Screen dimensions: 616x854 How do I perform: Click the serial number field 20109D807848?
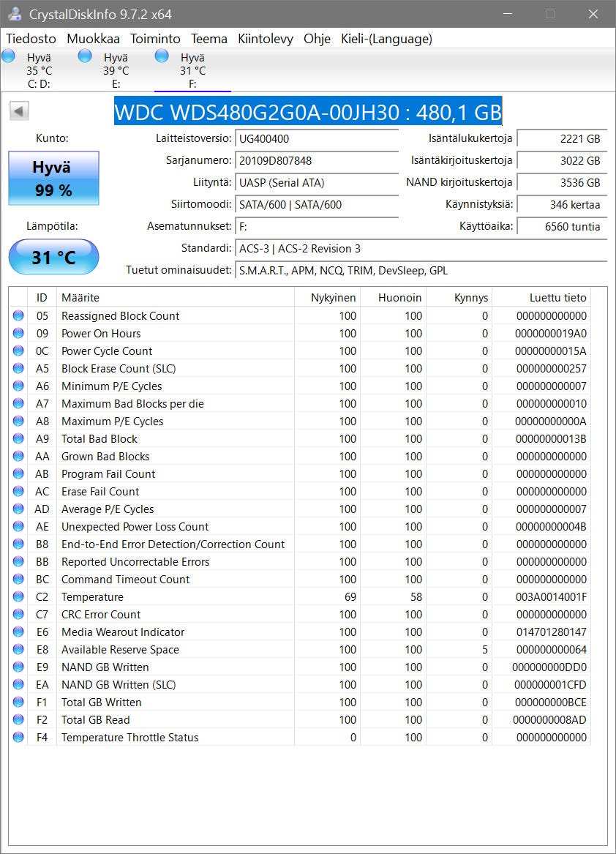[x=317, y=161]
